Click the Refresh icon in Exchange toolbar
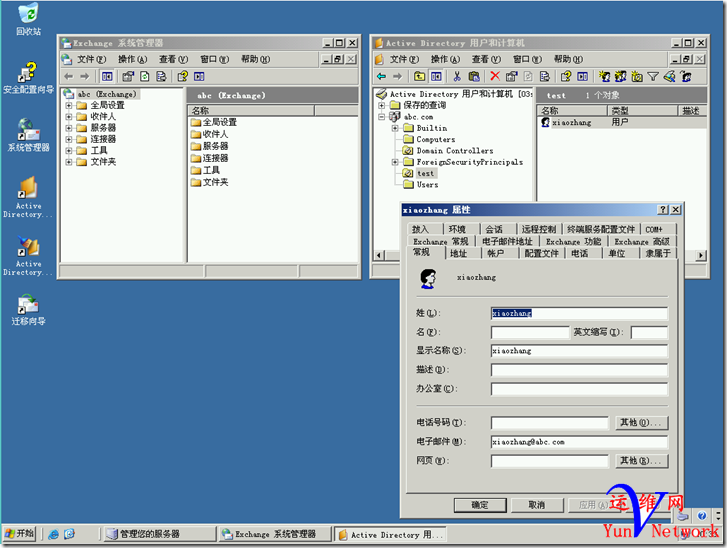The image size is (727, 548). 145,76
